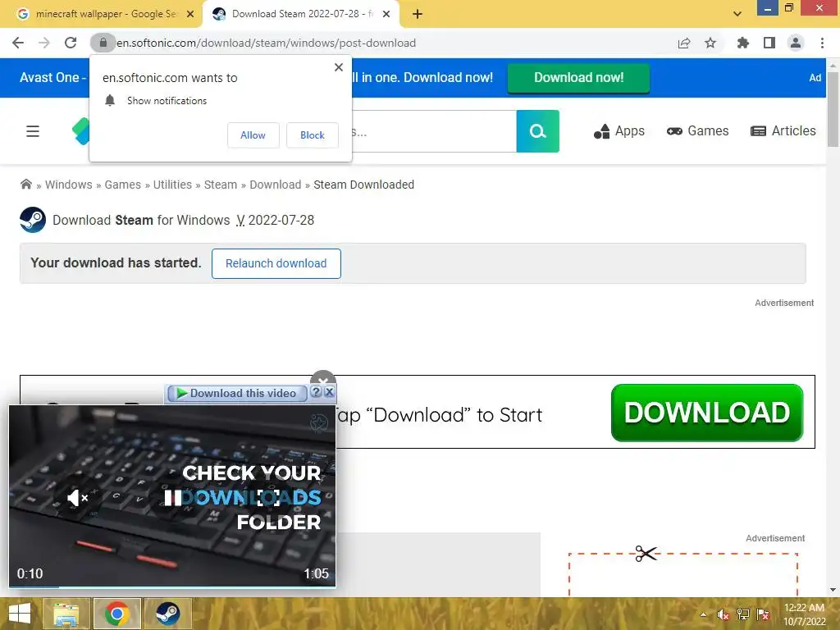The image size is (840, 630).
Task: Reload the page with the refresh icon
Action: (x=71, y=43)
